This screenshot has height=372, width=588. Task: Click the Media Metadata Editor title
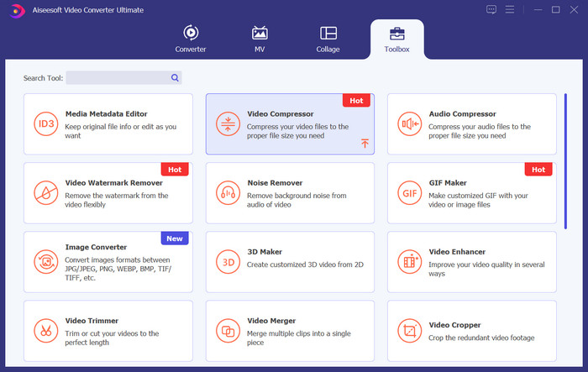[106, 113]
